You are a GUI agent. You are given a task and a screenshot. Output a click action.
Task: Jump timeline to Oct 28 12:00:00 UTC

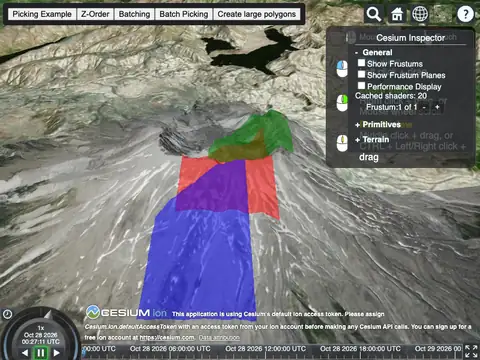[x=265, y=349]
